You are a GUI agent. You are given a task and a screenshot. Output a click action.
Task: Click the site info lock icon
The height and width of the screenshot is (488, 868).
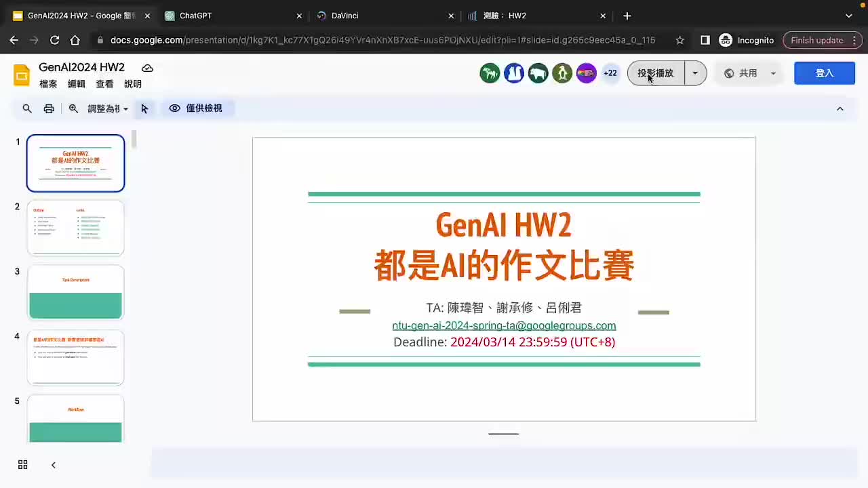click(100, 40)
